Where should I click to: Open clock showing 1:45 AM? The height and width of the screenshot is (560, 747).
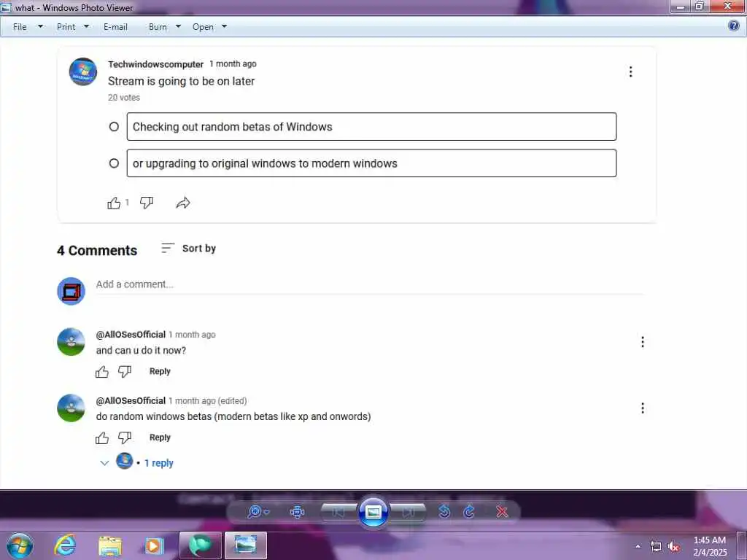[x=710, y=546]
